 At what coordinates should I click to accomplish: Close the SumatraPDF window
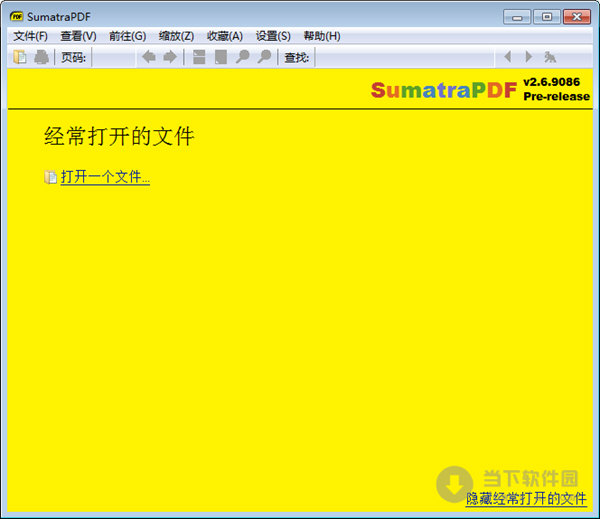(577, 17)
